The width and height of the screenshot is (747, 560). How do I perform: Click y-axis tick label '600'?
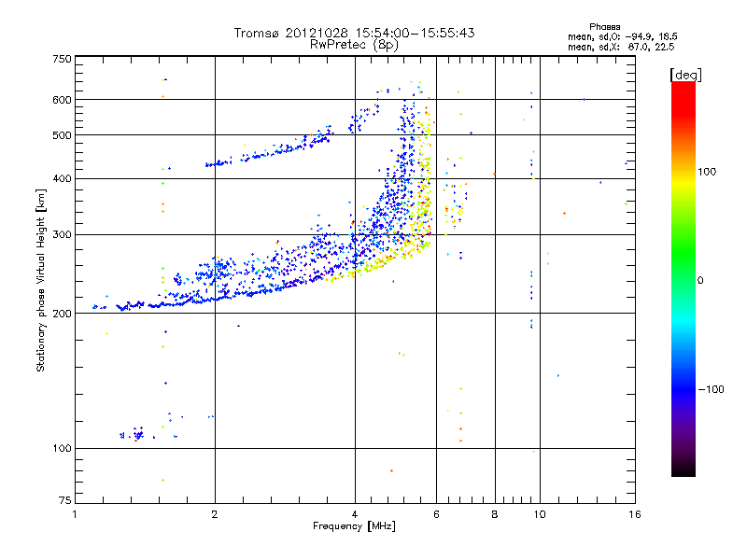pyautogui.click(x=62, y=100)
